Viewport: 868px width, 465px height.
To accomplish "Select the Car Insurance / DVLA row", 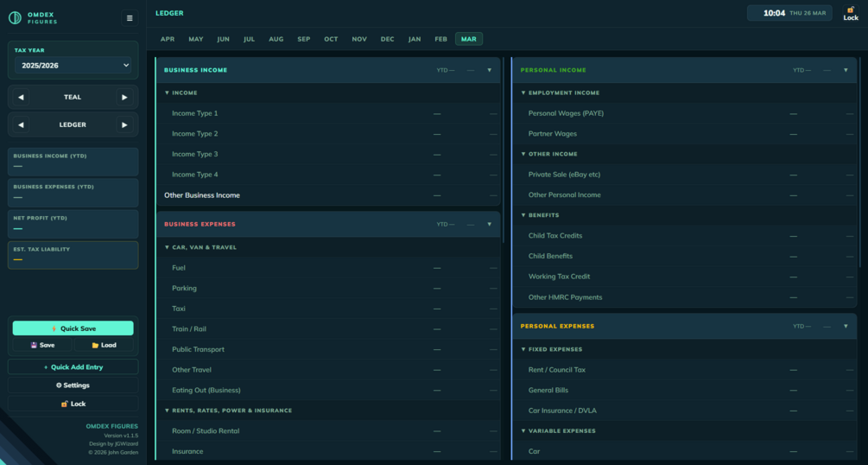I will [x=685, y=411].
